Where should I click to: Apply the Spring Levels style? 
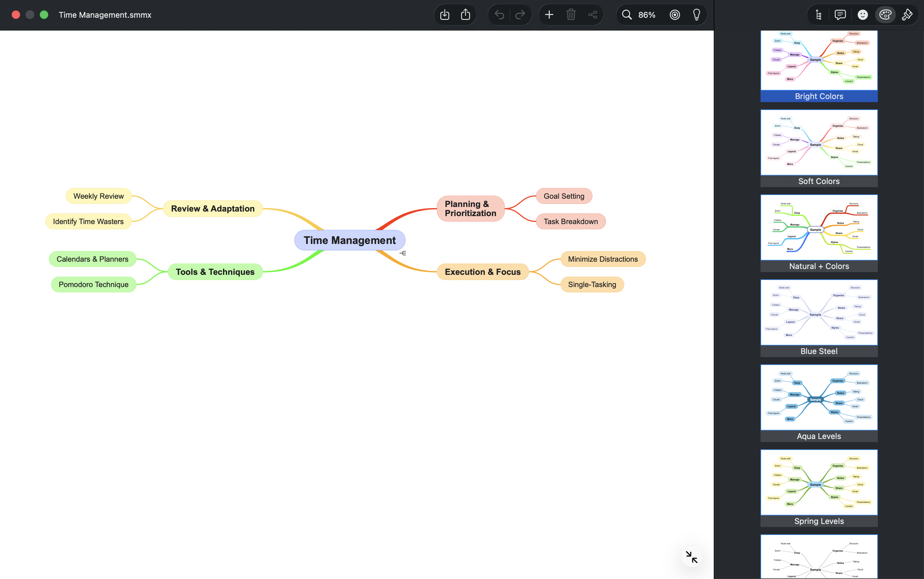[819, 488]
